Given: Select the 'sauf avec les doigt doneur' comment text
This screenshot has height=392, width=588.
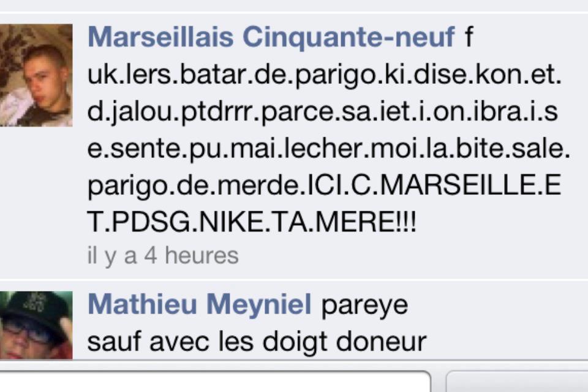Looking at the screenshot, I should pyautogui.click(x=257, y=342).
